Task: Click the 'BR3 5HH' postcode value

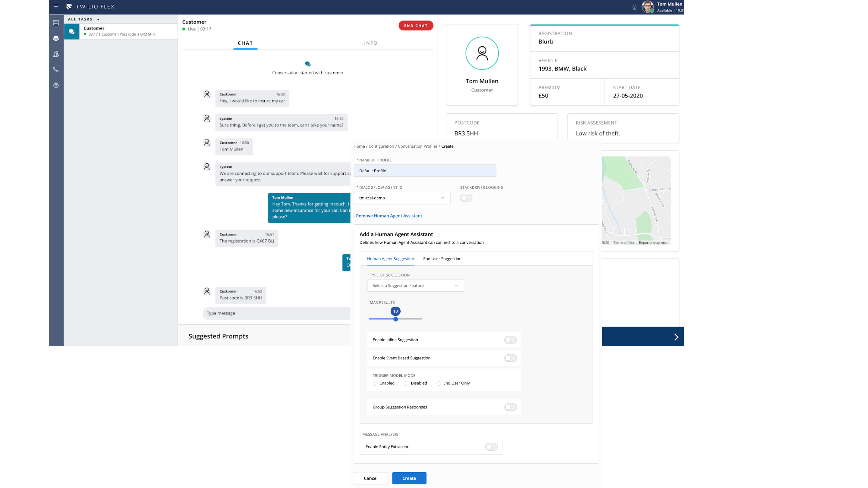Action: coord(466,133)
